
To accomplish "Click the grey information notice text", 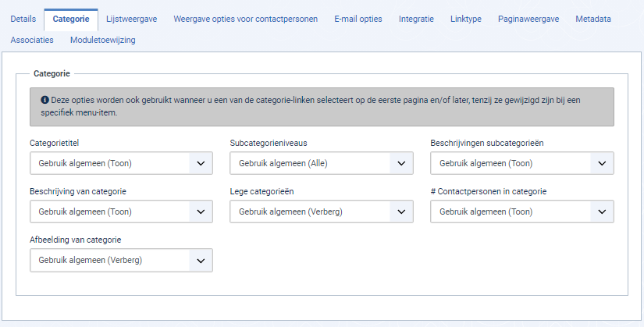I will (x=311, y=106).
